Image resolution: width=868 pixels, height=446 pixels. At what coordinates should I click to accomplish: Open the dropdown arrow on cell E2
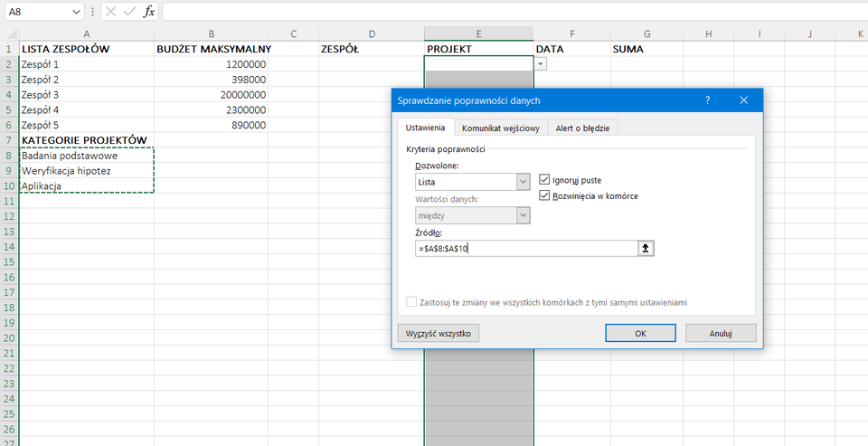tap(541, 64)
